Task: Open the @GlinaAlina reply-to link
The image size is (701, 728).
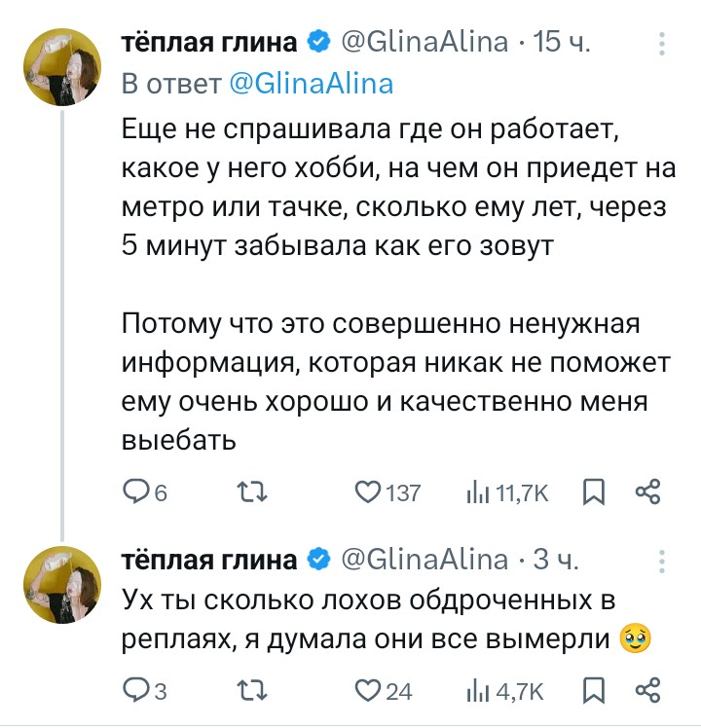Action: [x=310, y=84]
